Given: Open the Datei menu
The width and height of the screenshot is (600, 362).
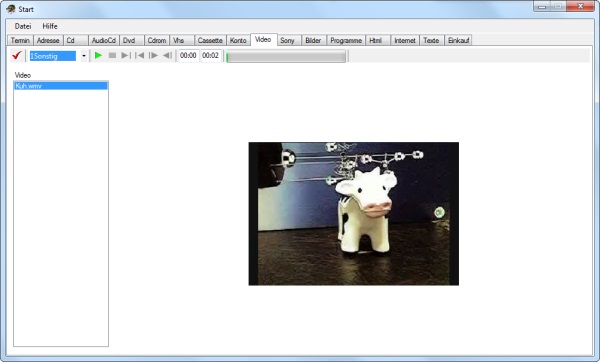Looking at the screenshot, I should (x=23, y=26).
